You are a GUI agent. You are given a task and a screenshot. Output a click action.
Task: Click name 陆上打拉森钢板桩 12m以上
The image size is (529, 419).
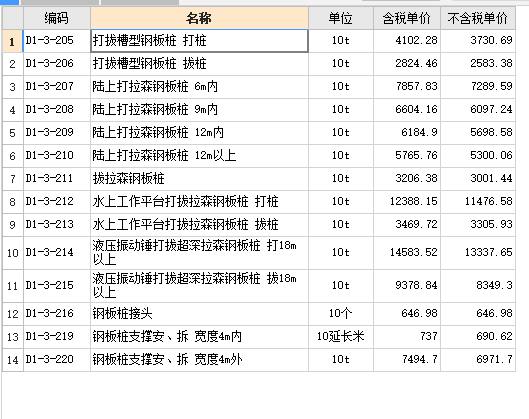199,156
